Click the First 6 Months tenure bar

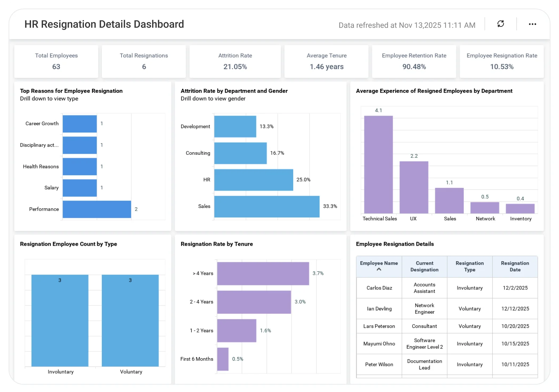(x=223, y=359)
